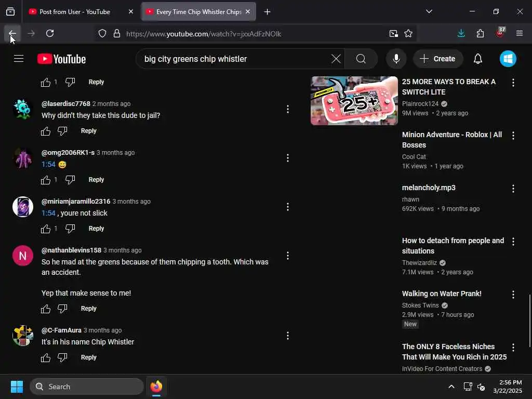
Task: Open options menu for @miriamjaramillo2316's comment
Action: click(x=288, y=207)
